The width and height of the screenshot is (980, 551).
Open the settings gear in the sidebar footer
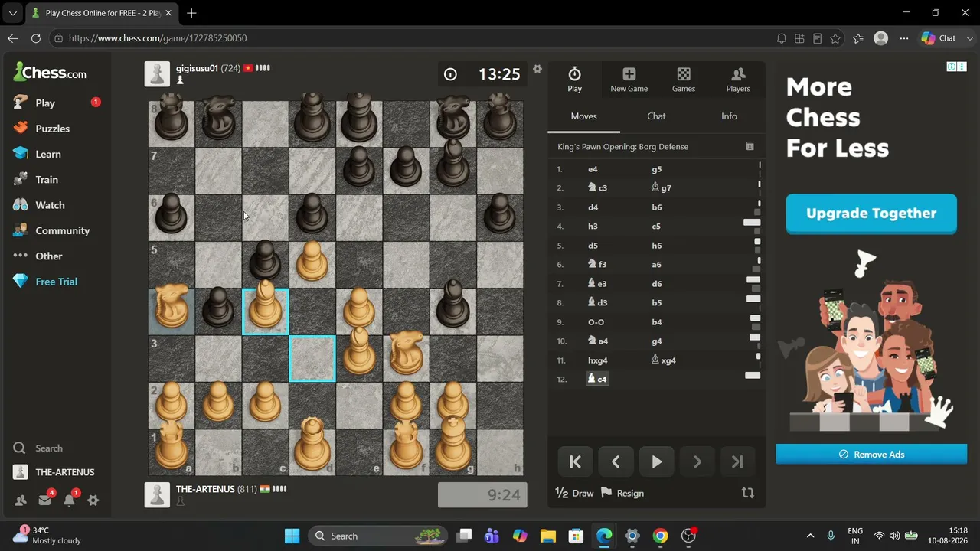point(93,500)
